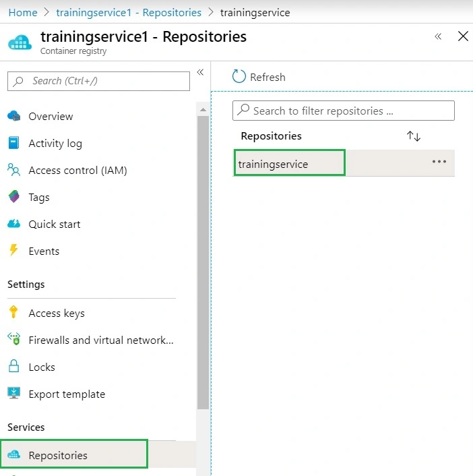
Task: Click the magnifier icon in repository filter
Action: coord(243,110)
